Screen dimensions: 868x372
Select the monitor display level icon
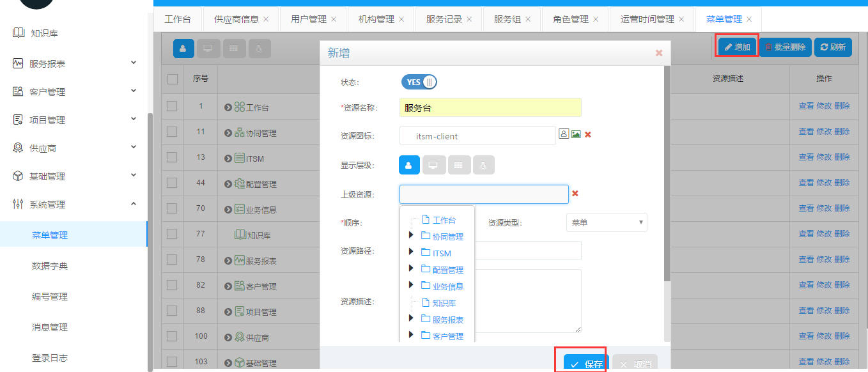pos(434,164)
